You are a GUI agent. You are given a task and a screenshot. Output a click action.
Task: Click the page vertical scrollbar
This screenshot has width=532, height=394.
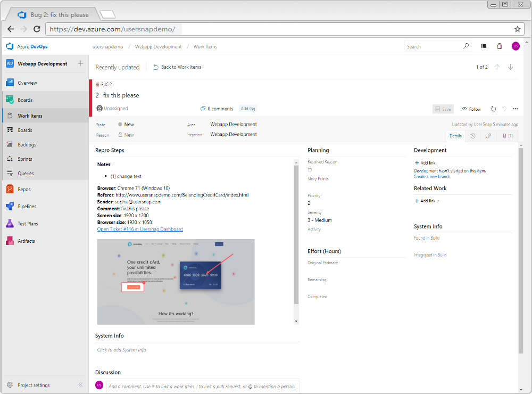pyautogui.click(x=521, y=250)
